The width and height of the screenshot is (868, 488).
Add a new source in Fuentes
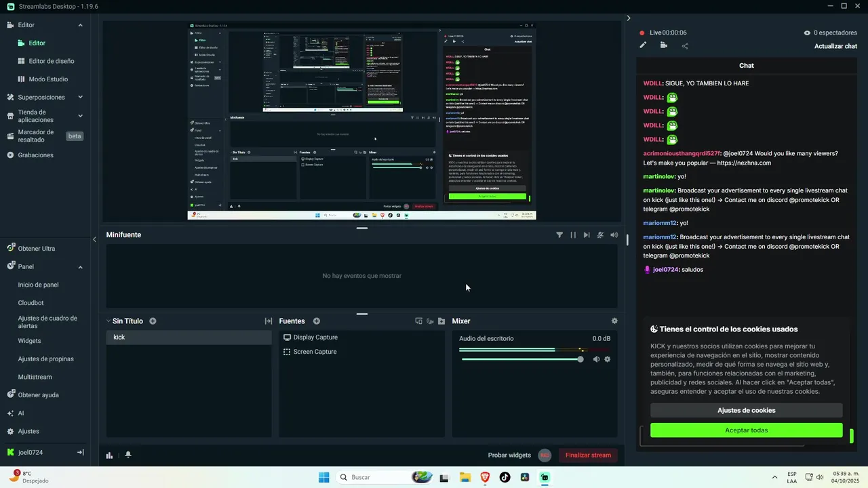pyautogui.click(x=317, y=321)
